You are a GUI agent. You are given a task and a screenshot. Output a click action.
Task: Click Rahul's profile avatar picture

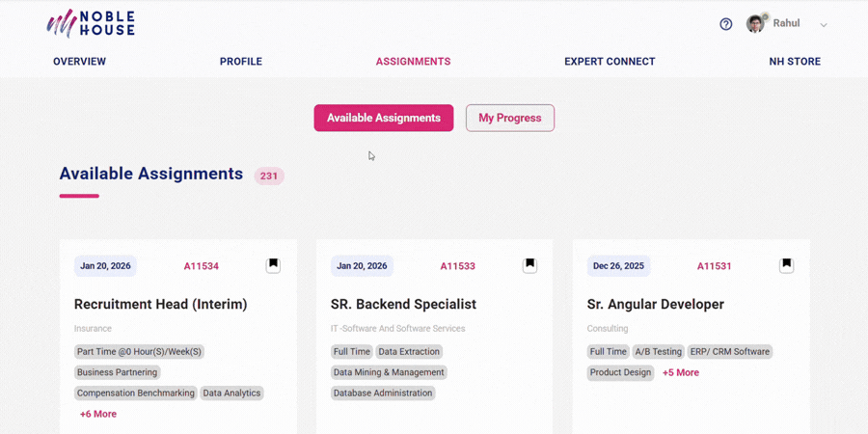(x=755, y=24)
